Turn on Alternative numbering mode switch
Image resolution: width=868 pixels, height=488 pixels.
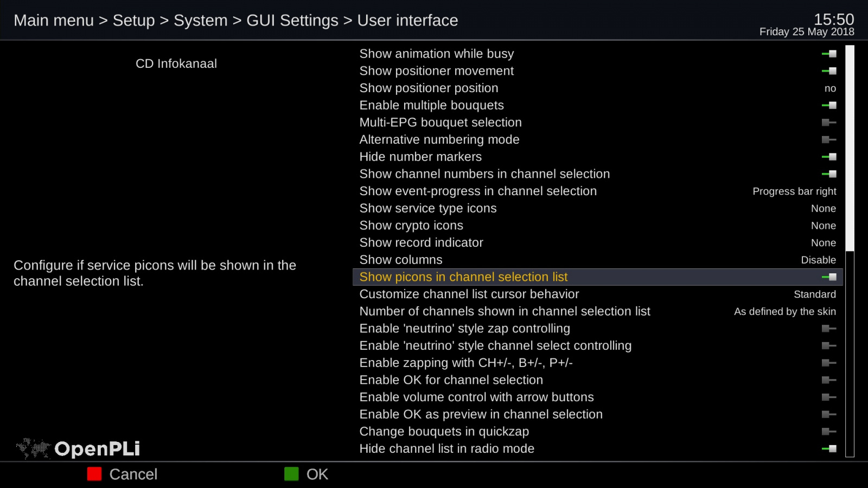click(829, 140)
